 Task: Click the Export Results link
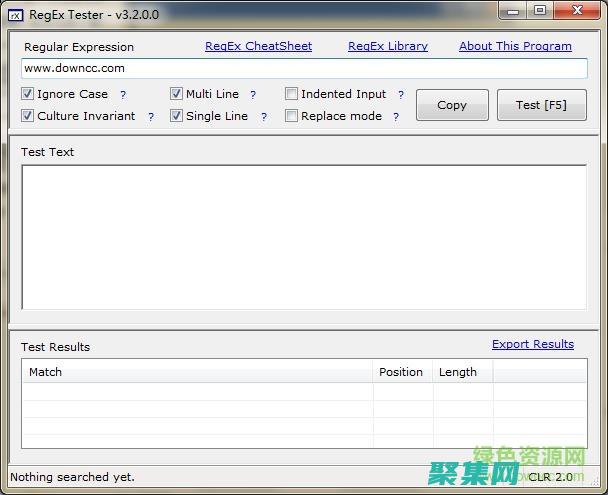[532, 344]
